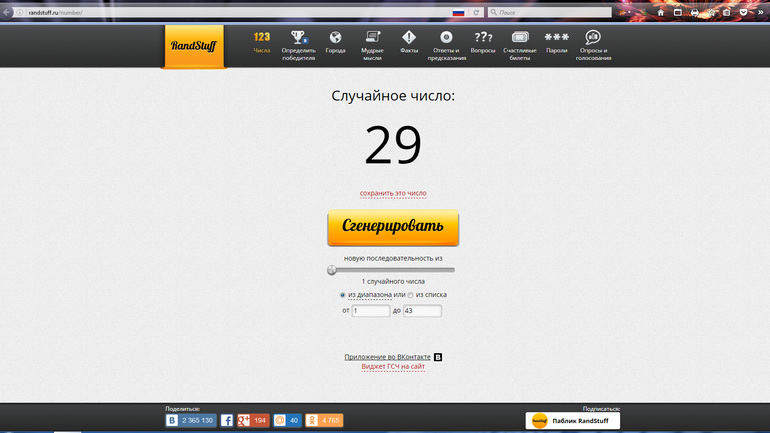The width and height of the screenshot is (770, 433).
Task: Reload the page using browser refresh icon
Action: 477,12
